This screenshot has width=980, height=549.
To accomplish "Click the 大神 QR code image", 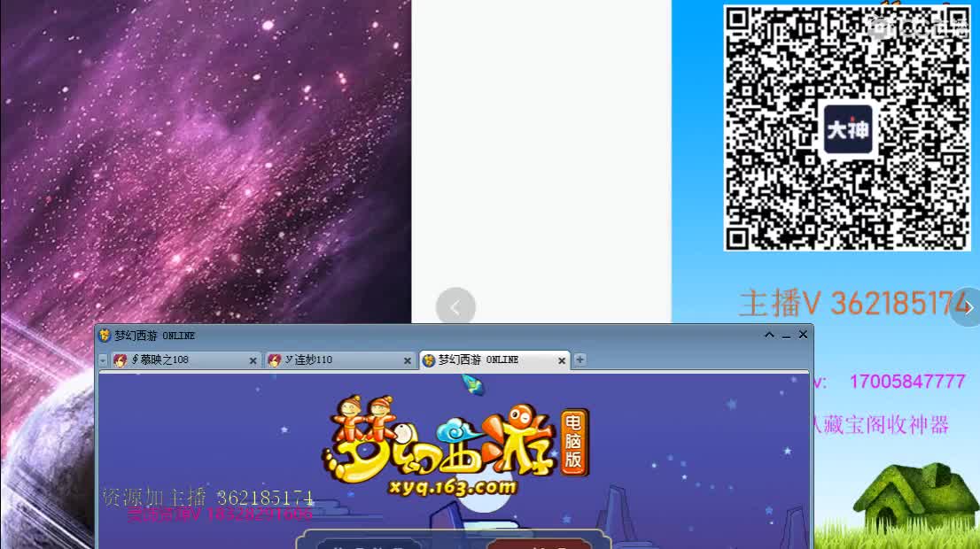I will coord(847,128).
